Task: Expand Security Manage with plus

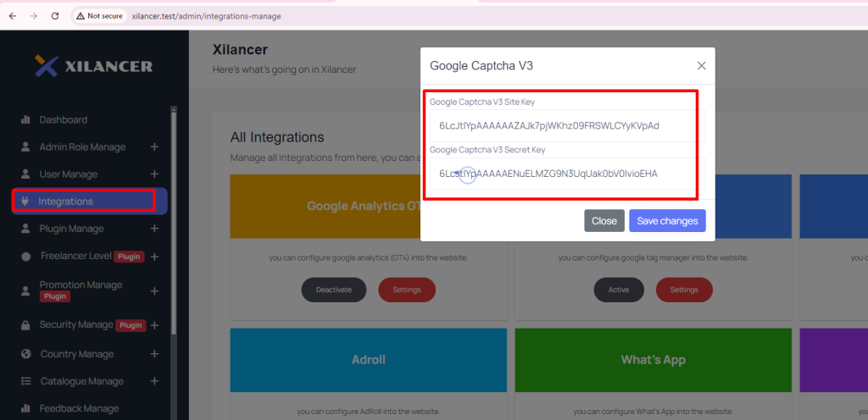Action: (x=154, y=325)
